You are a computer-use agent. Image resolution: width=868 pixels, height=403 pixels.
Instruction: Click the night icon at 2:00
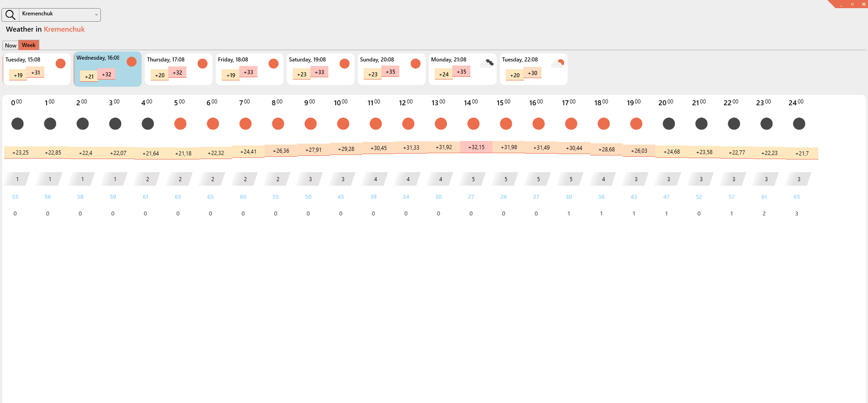[83, 123]
